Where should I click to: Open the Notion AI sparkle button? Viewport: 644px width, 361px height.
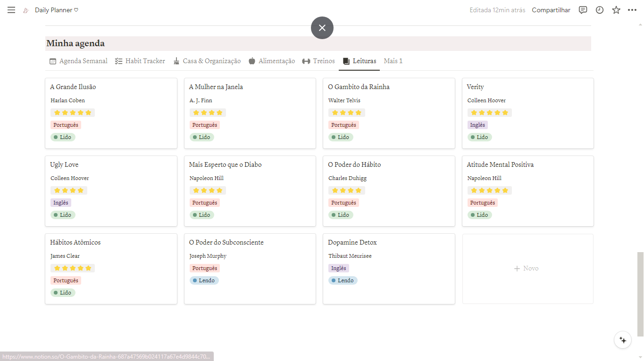[623, 340]
